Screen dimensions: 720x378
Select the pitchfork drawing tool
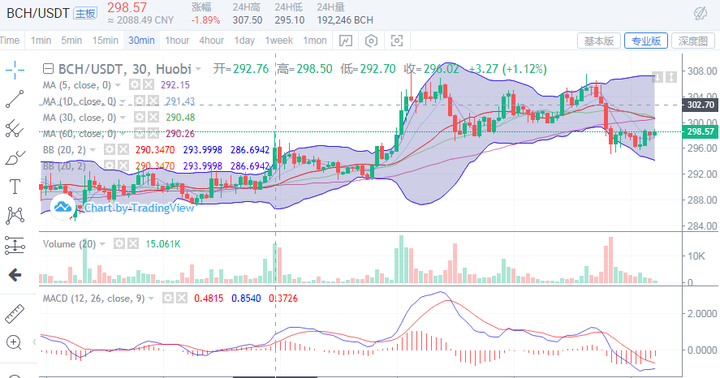coord(15,129)
